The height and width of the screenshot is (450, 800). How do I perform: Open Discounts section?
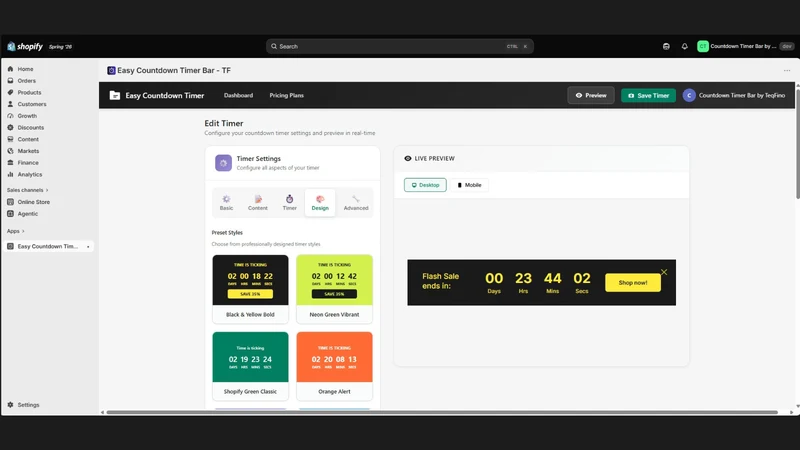tap(31, 128)
